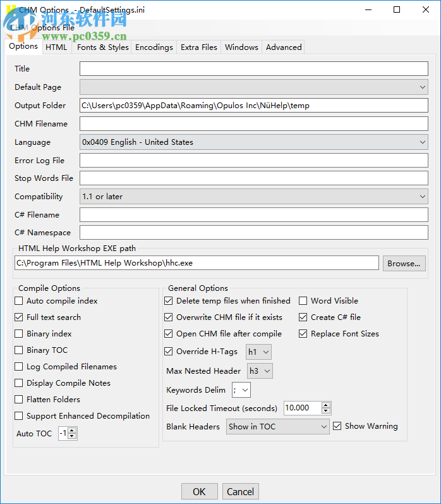Decrease Auto TOC value with down arrow
The width and height of the screenshot is (441, 504).
(72, 436)
